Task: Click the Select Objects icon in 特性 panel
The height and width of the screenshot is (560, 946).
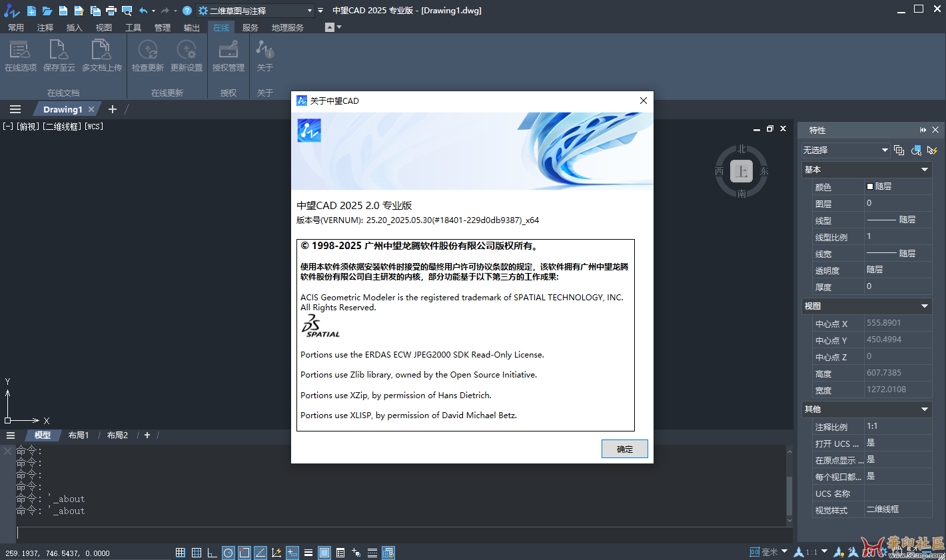Action: click(x=916, y=150)
